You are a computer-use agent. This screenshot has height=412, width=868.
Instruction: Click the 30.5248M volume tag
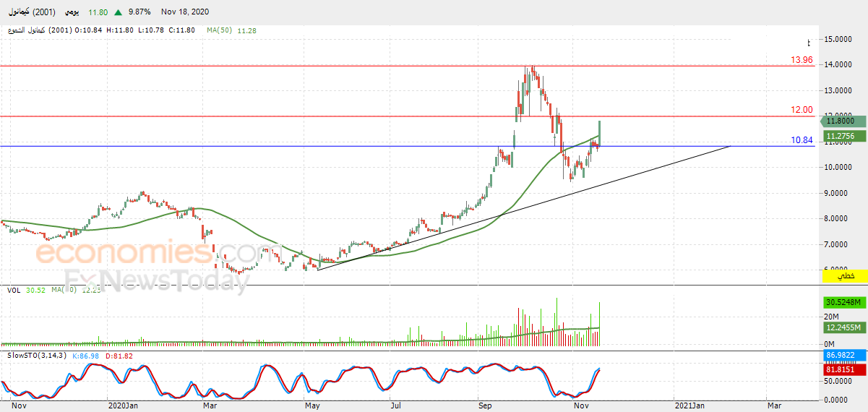click(843, 302)
